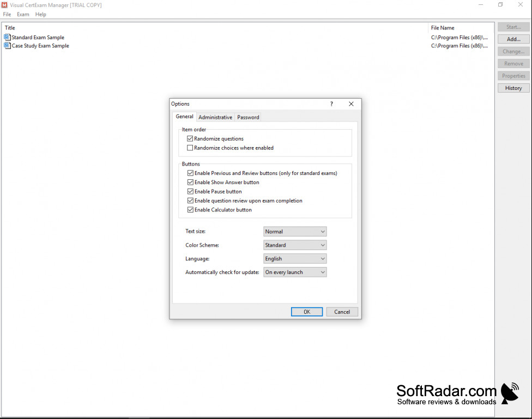
Task: Uncheck Randomize questions checkbox
Action: [x=190, y=138]
